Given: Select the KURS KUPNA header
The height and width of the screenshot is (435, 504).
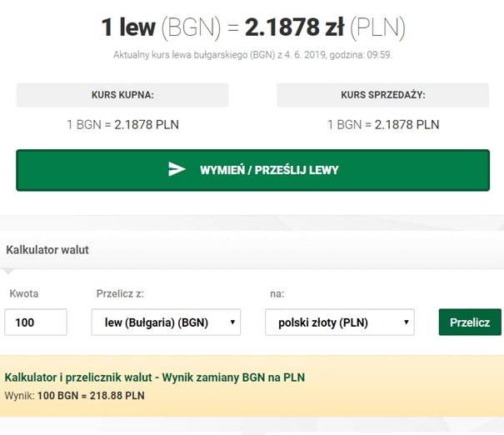Looking at the screenshot, I should tap(122, 95).
